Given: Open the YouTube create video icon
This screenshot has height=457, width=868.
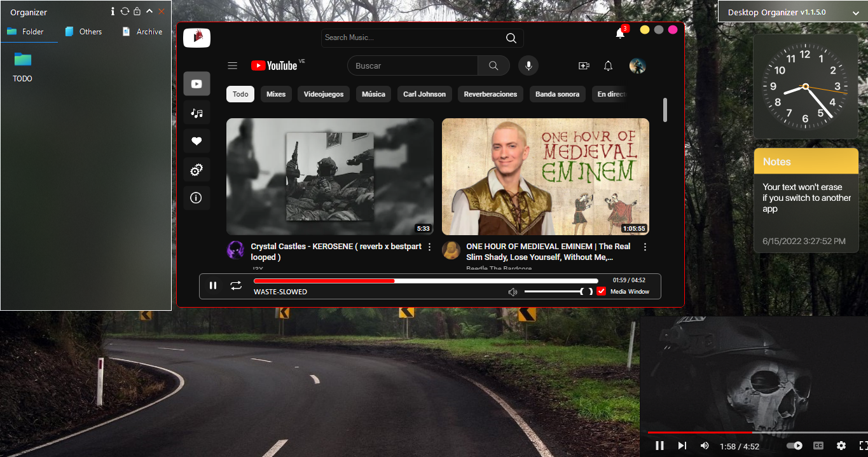Looking at the screenshot, I should click(x=584, y=65).
